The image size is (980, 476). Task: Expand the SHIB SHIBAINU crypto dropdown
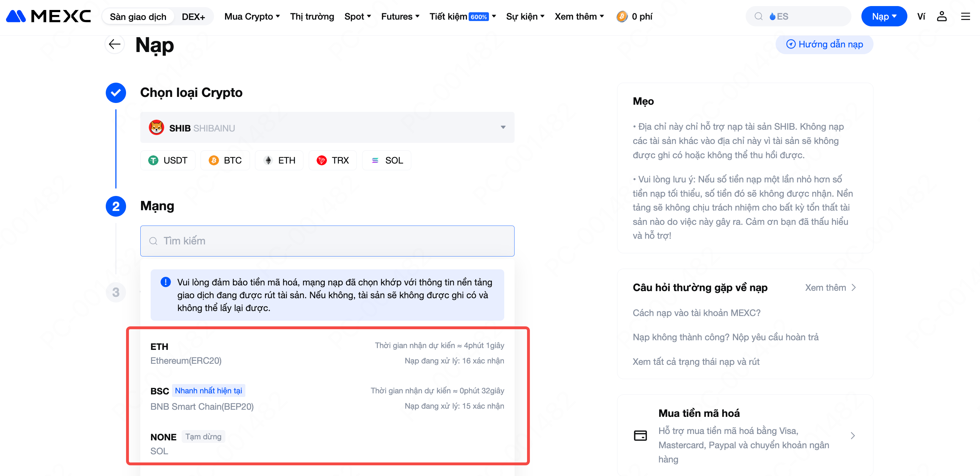pos(327,128)
